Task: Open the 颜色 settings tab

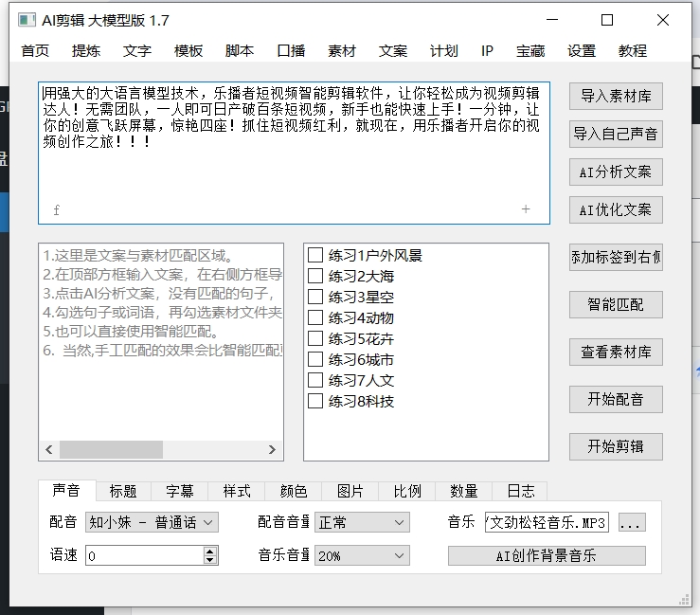Action: (x=294, y=491)
